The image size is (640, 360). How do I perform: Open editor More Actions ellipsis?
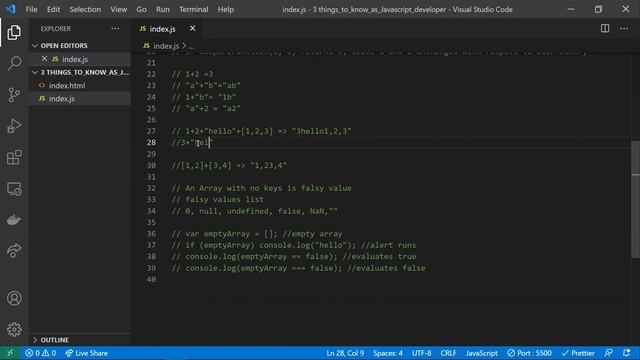click(x=624, y=29)
